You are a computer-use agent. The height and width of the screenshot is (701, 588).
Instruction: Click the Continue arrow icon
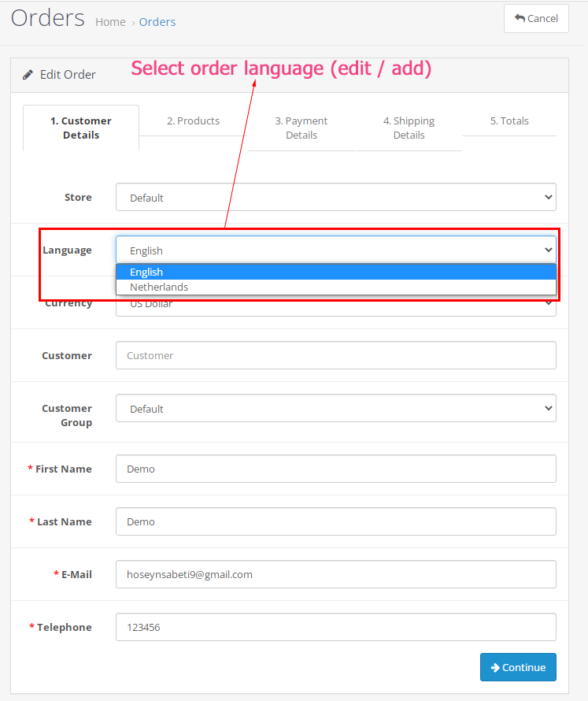point(495,667)
